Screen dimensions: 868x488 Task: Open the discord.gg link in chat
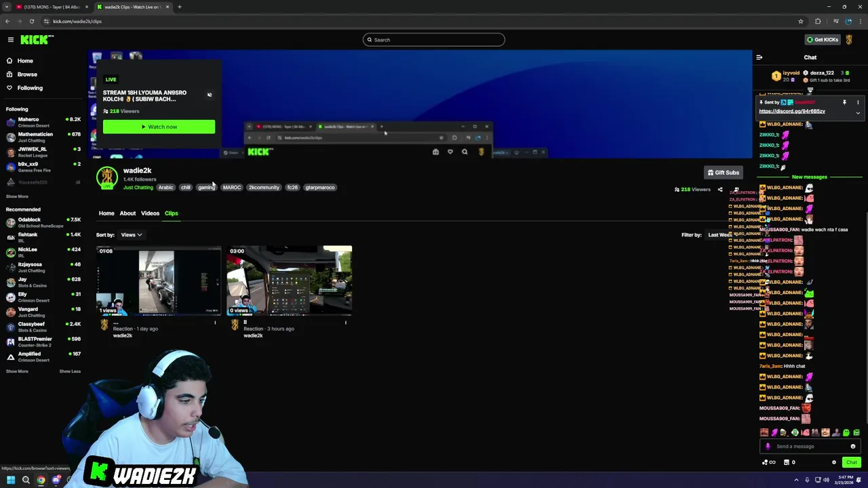tap(792, 111)
